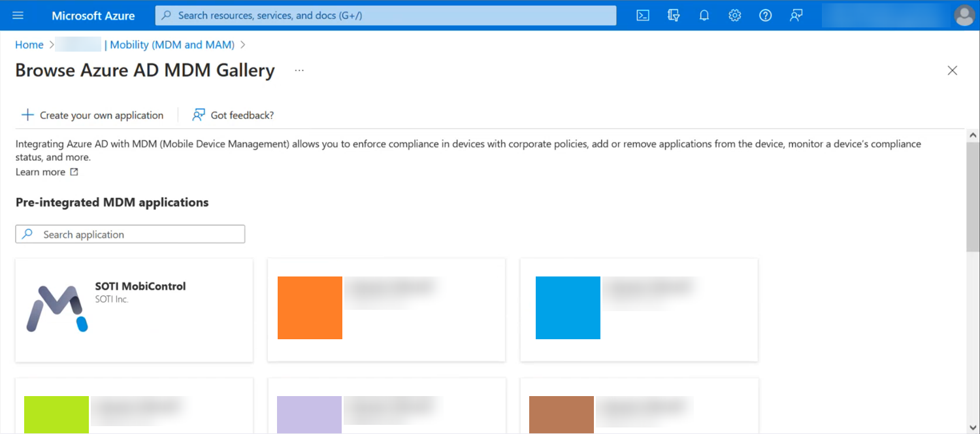
Task: Click the Search application field
Action: coord(130,234)
